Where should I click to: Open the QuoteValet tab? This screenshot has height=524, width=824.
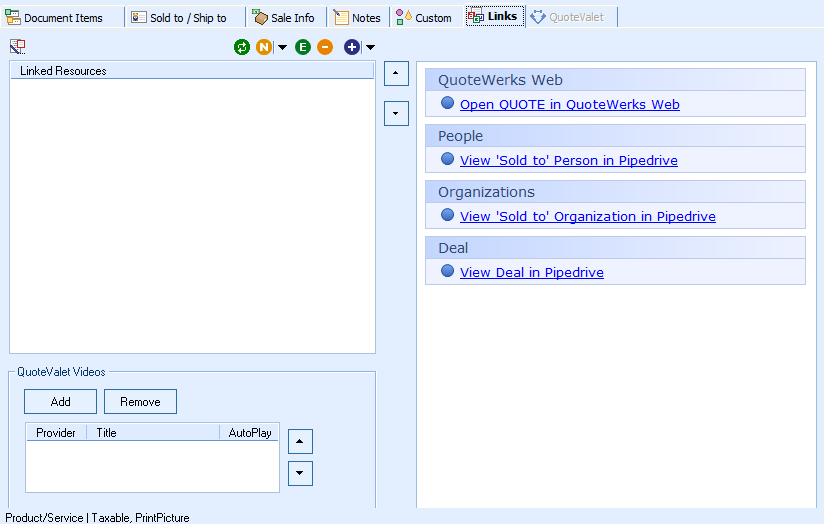pos(571,17)
